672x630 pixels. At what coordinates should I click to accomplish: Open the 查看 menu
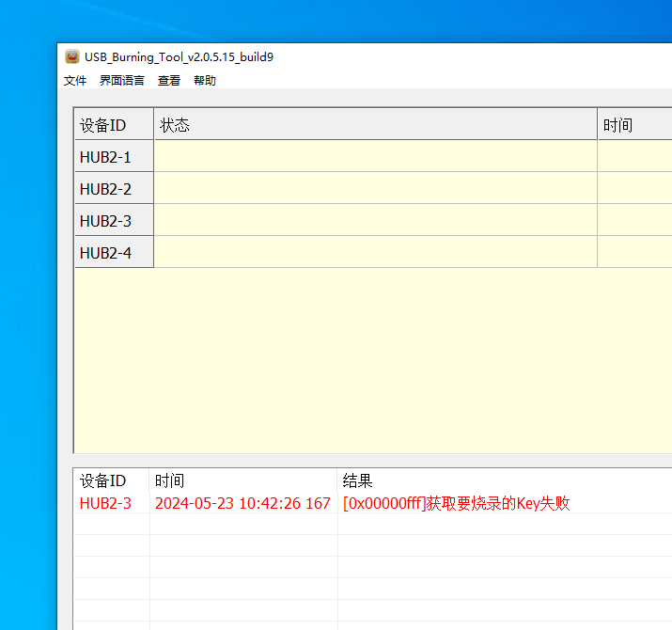coord(169,81)
